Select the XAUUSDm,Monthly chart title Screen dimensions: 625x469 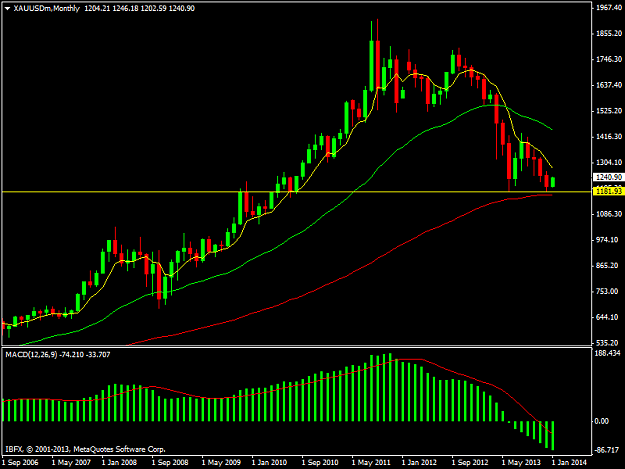(47, 8)
